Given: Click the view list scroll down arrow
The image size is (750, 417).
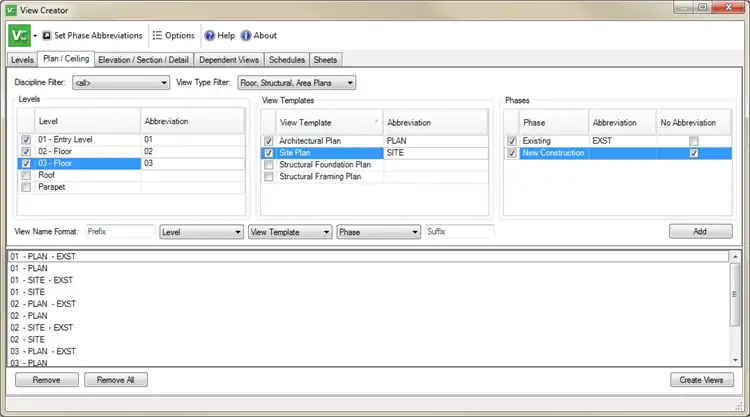Looking at the screenshot, I should pos(735,360).
